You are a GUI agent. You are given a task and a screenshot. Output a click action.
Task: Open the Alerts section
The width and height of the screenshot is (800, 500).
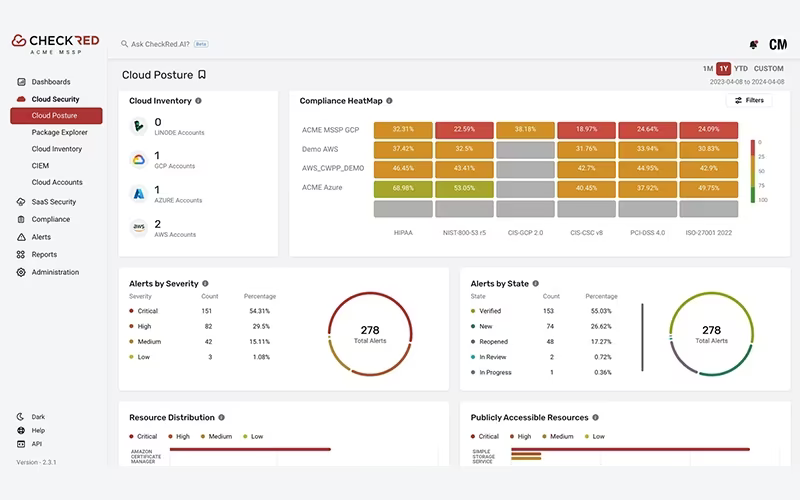click(41, 237)
